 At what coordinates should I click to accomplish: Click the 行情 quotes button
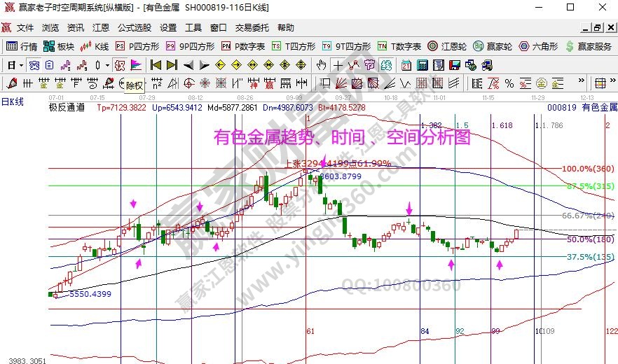(x=22, y=46)
